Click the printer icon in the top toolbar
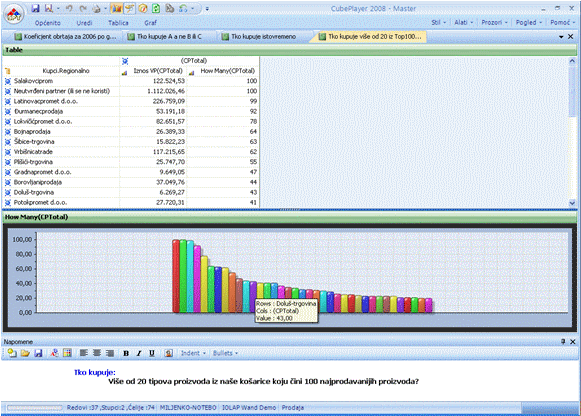 (x=96, y=9)
